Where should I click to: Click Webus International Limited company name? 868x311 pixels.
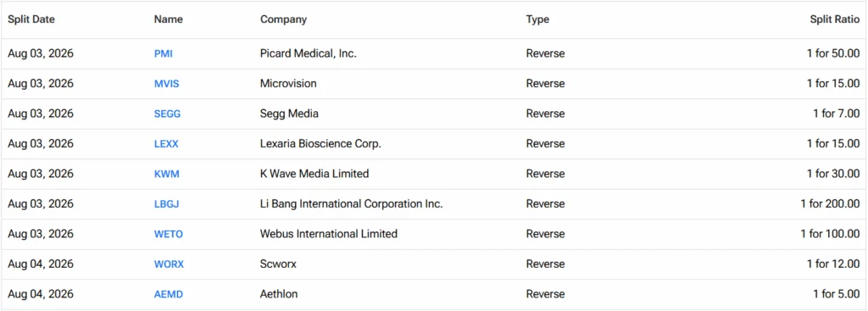coord(329,234)
